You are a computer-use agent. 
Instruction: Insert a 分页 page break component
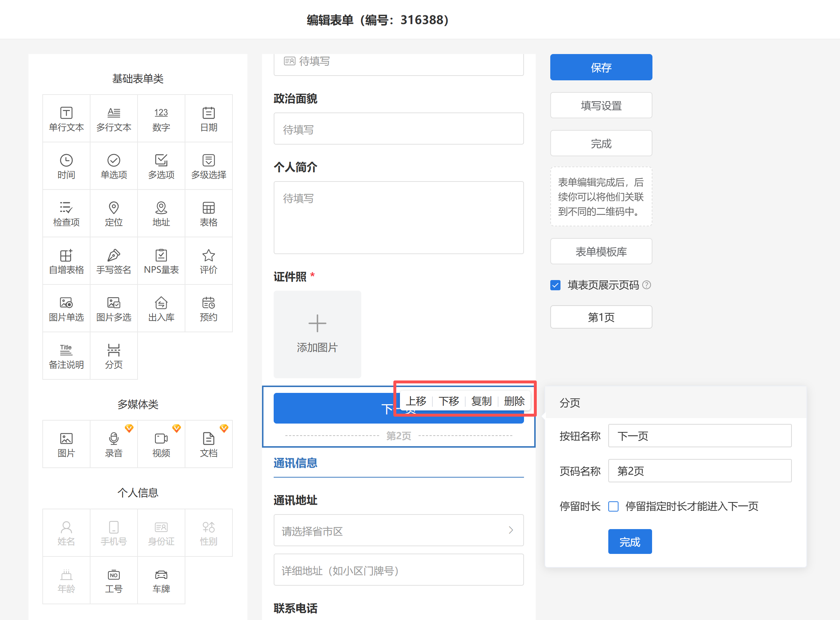[x=113, y=356]
